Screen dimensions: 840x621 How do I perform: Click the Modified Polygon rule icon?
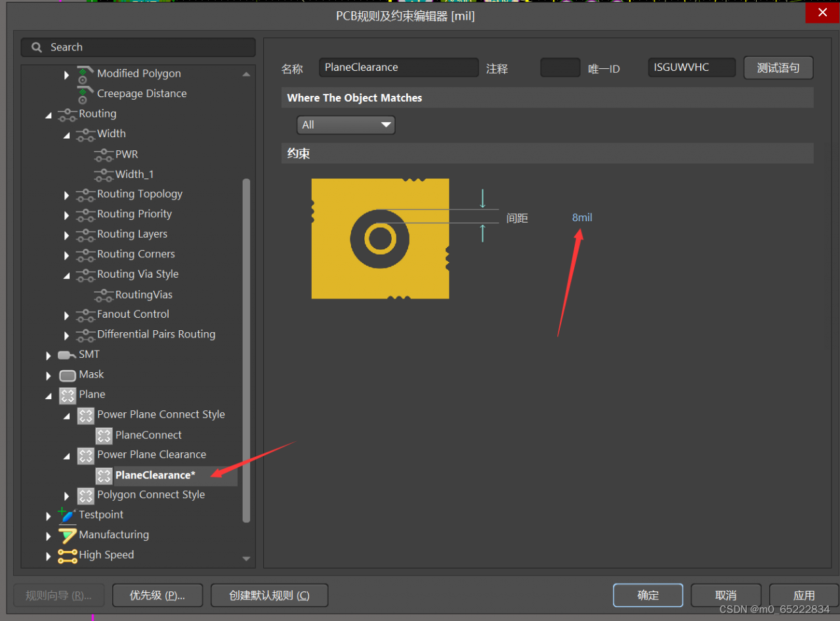85,74
